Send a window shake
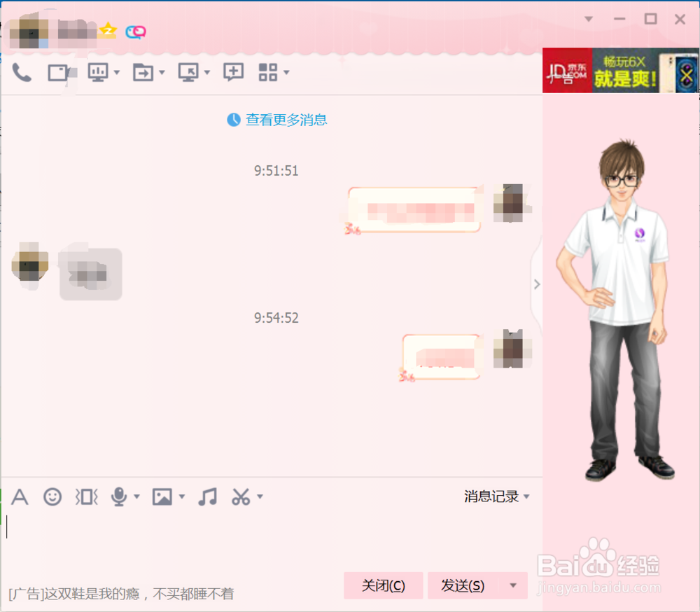Viewport: 700px width, 612px height. pyautogui.click(x=86, y=496)
